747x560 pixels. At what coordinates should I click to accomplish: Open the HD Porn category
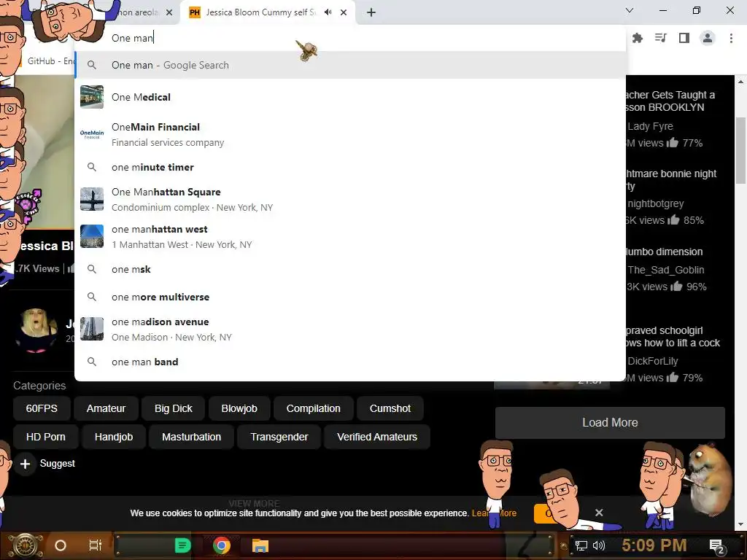pyautogui.click(x=46, y=437)
